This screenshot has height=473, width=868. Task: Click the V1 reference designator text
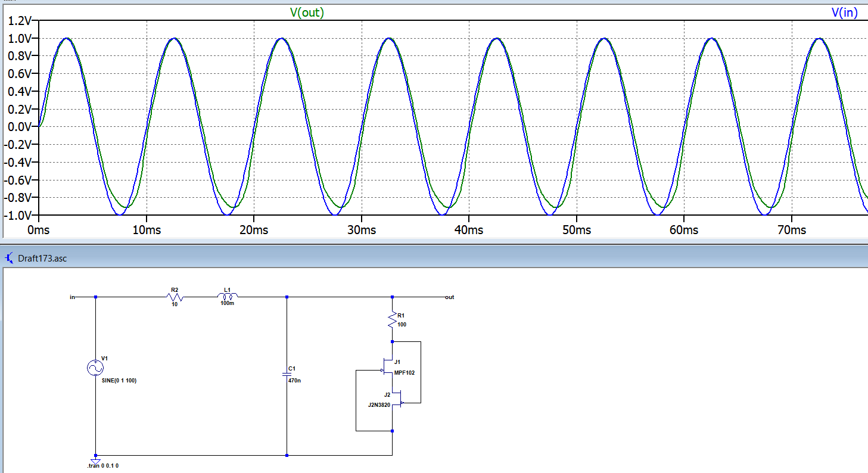tap(104, 358)
